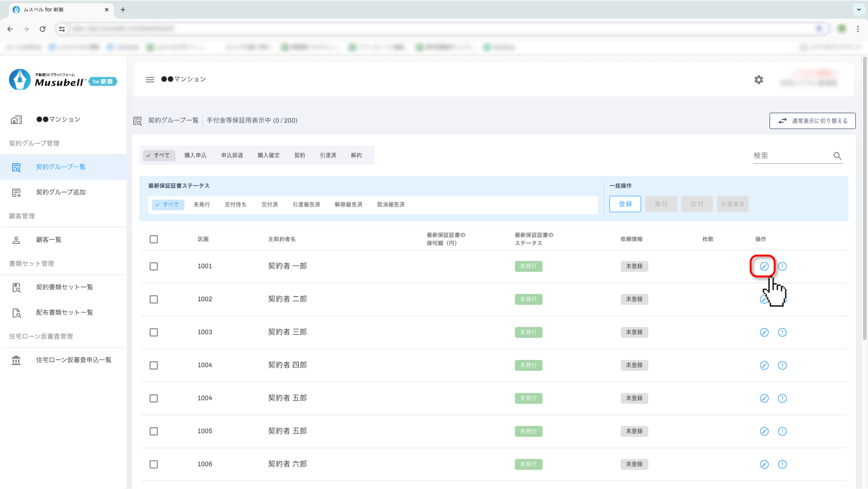This screenshot has width=868, height=489.
Task: Select the 購入申込 filter tab
Action: [x=195, y=155]
